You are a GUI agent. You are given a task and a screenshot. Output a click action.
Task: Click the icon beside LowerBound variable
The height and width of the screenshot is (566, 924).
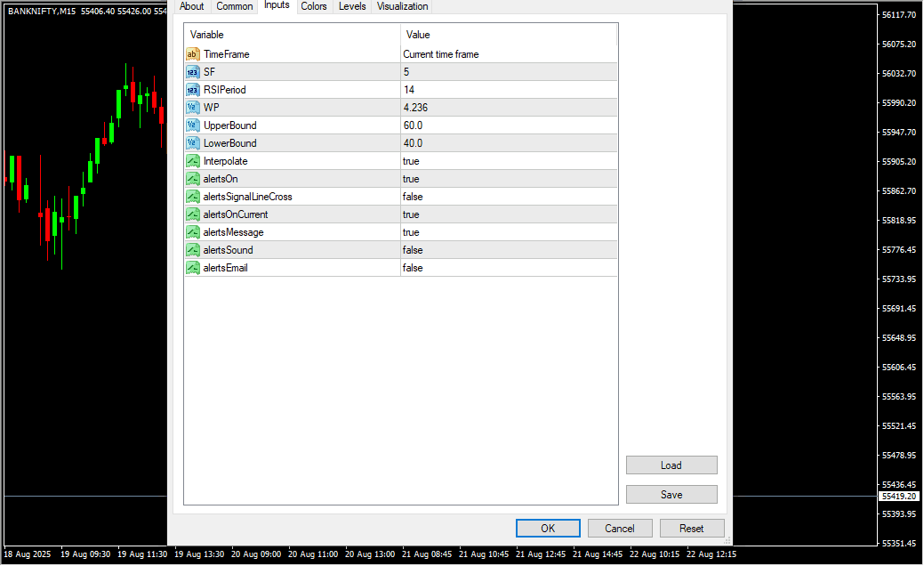point(193,143)
